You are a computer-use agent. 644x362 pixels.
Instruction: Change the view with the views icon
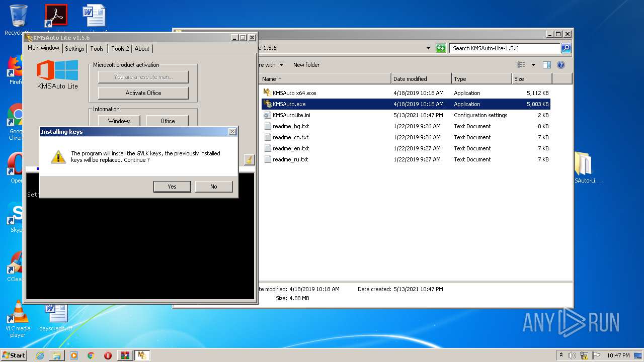[x=521, y=65]
